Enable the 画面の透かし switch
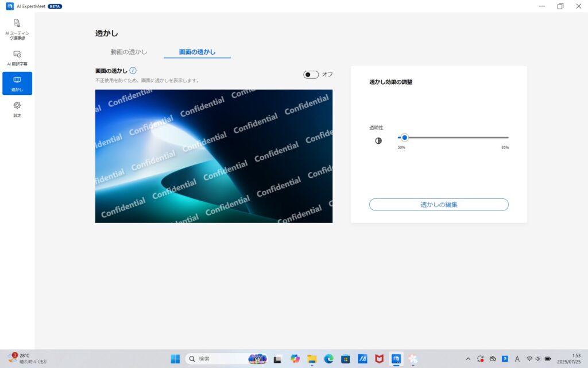The height and width of the screenshot is (368, 588). [311, 74]
